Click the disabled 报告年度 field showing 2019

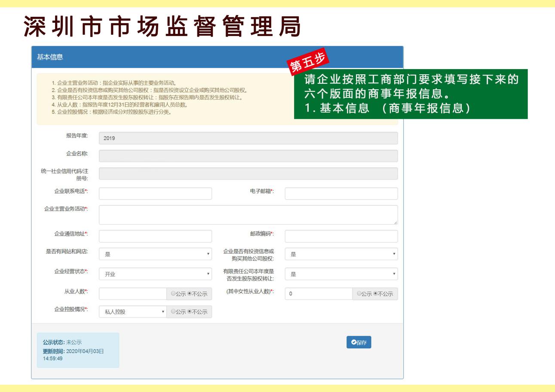tap(248, 138)
